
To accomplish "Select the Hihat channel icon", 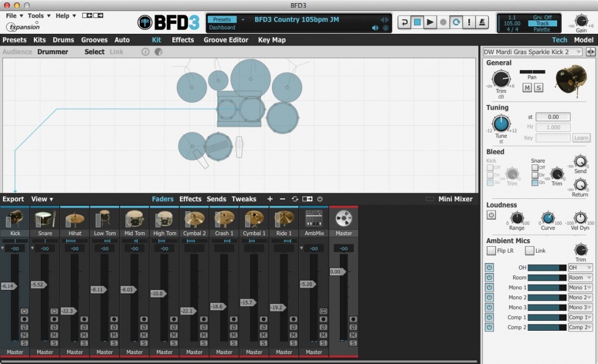I will (x=75, y=219).
